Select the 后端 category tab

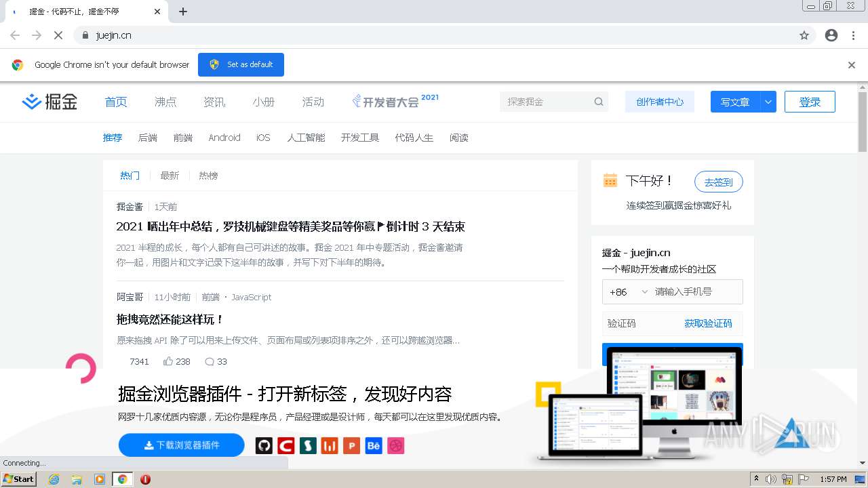(148, 138)
